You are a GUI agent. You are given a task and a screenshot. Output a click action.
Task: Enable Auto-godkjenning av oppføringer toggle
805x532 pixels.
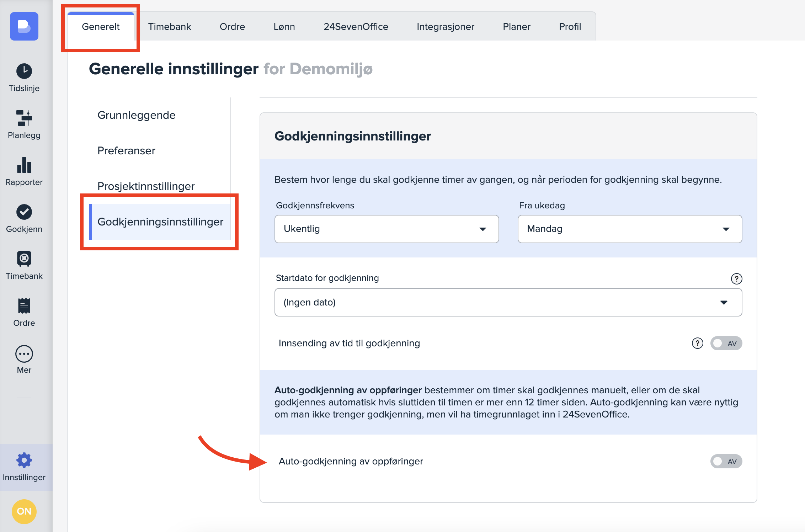pyautogui.click(x=726, y=461)
